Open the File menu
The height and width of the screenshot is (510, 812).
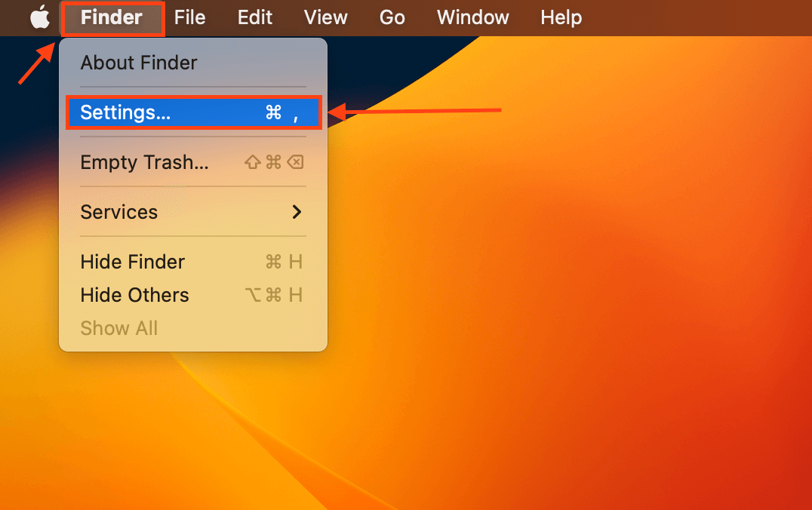[189, 17]
